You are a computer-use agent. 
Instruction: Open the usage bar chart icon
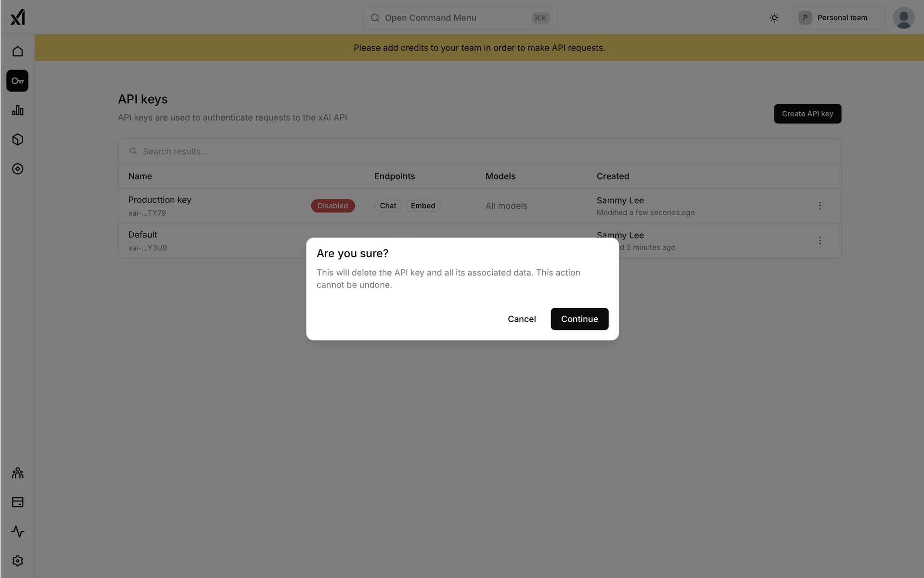18,110
